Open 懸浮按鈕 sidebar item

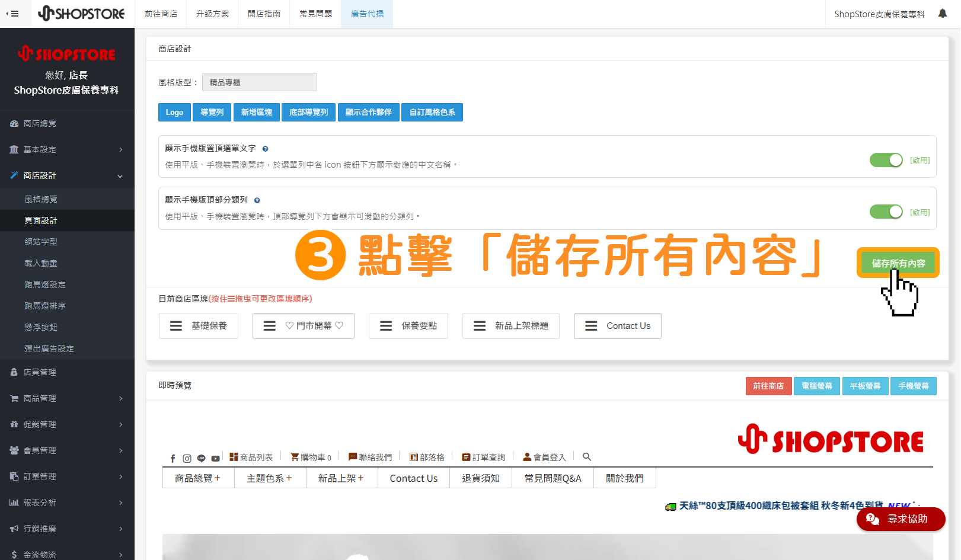pyautogui.click(x=67, y=327)
